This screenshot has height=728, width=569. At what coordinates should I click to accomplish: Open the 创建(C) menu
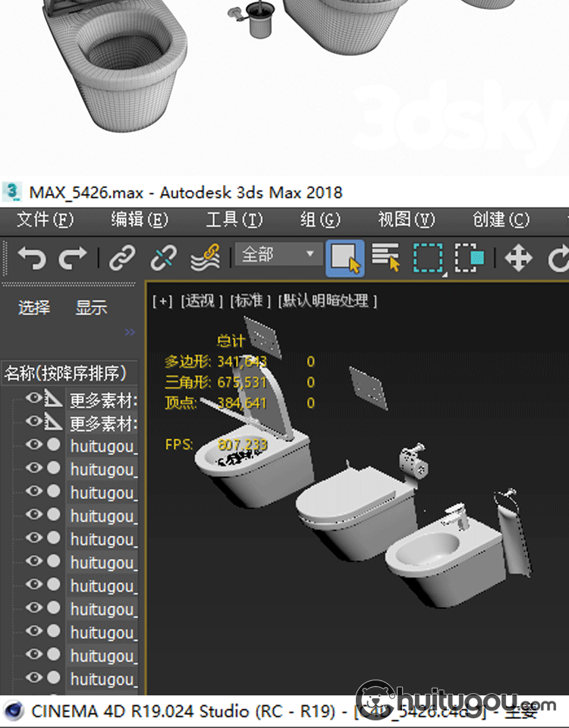pos(501,220)
